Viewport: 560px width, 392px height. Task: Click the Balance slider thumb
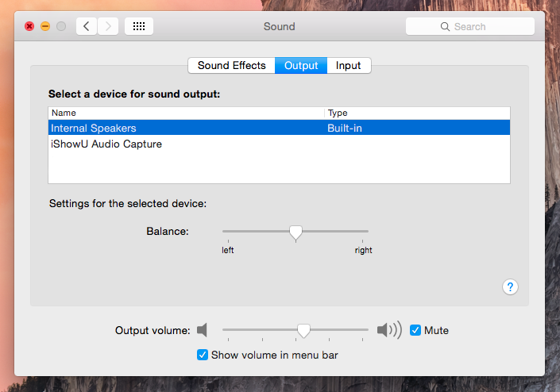click(x=295, y=232)
